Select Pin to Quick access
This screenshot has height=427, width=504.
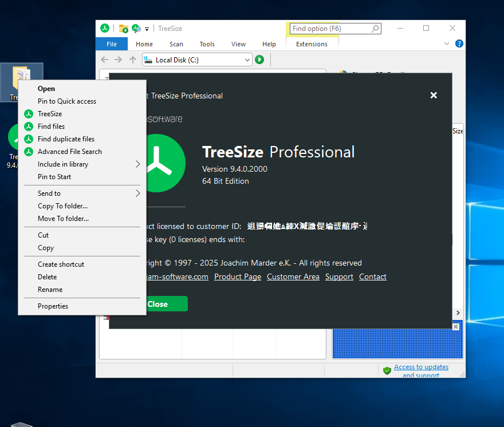(x=82, y=101)
